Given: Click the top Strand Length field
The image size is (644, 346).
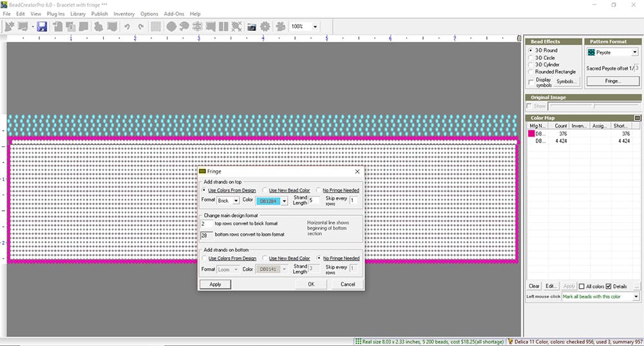Looking at the screenshot, I should click(314, 200).
